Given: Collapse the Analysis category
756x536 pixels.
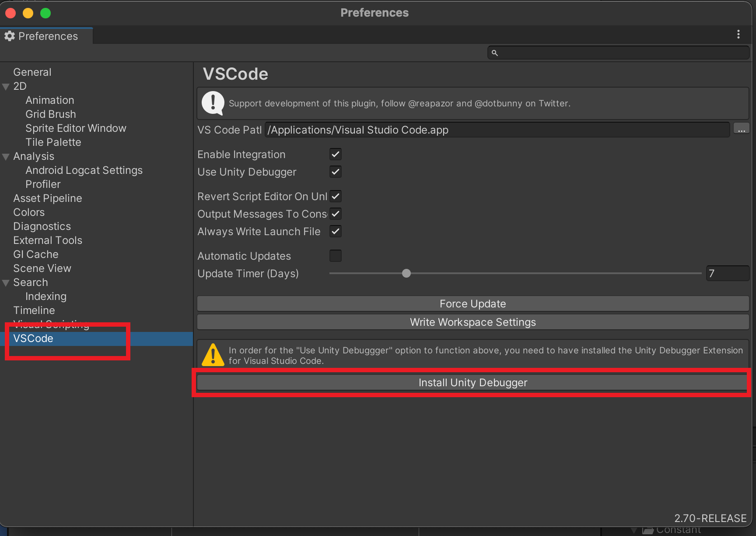Looking at the screenshot, I should tap(6, 157).
